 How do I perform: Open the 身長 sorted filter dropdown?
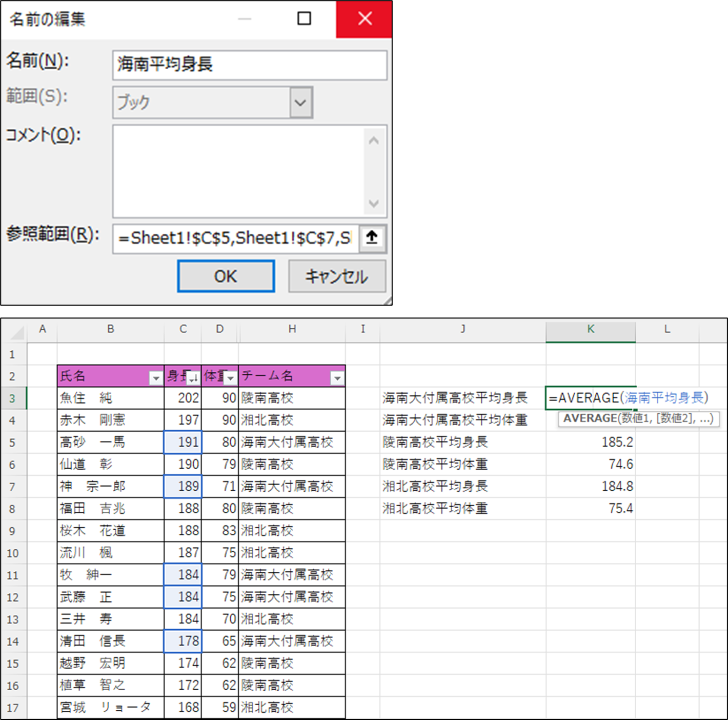[x=193, y=378]
